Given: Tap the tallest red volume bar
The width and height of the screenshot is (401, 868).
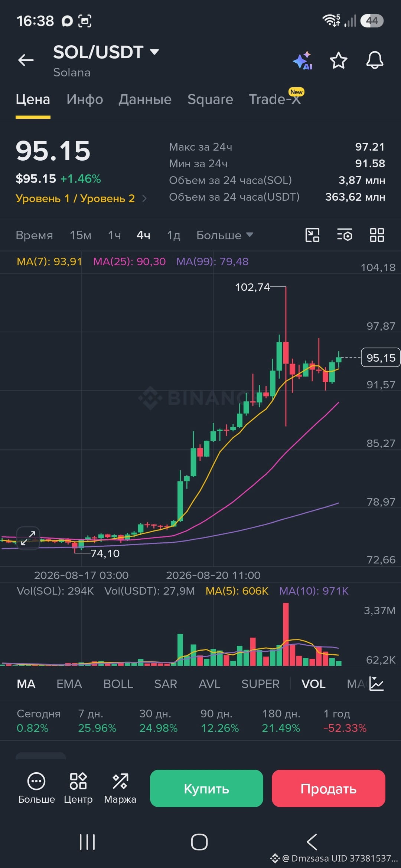Looking at the screenshot, I should (x=286, y=634).
